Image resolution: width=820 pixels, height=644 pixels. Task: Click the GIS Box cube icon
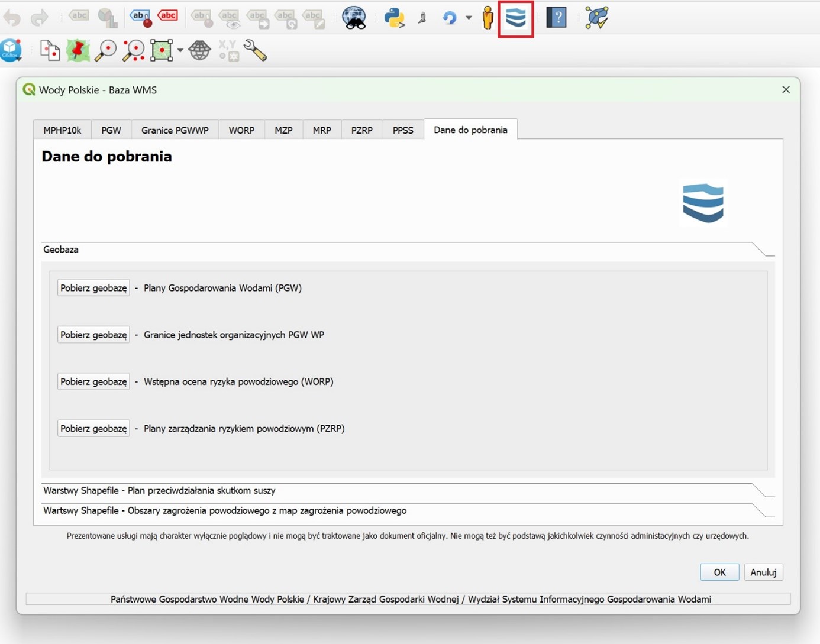tap(11, 50)
